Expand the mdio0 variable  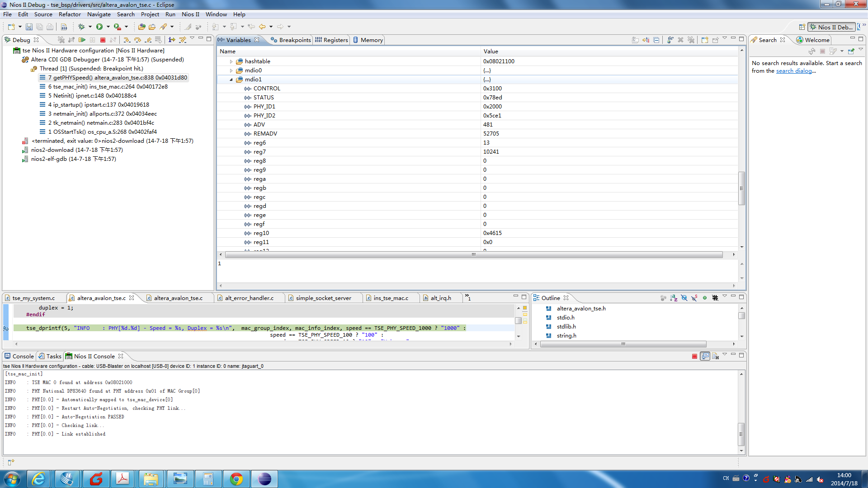[231, 70]
